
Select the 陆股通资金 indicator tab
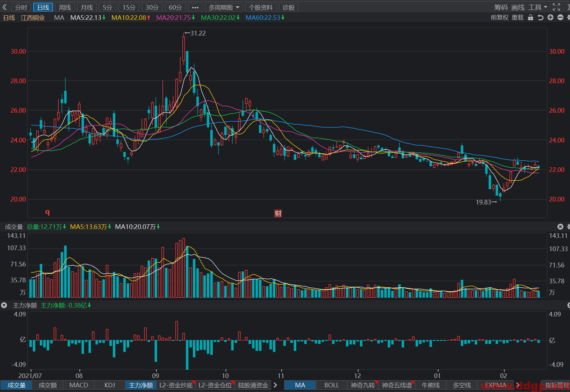253,385
